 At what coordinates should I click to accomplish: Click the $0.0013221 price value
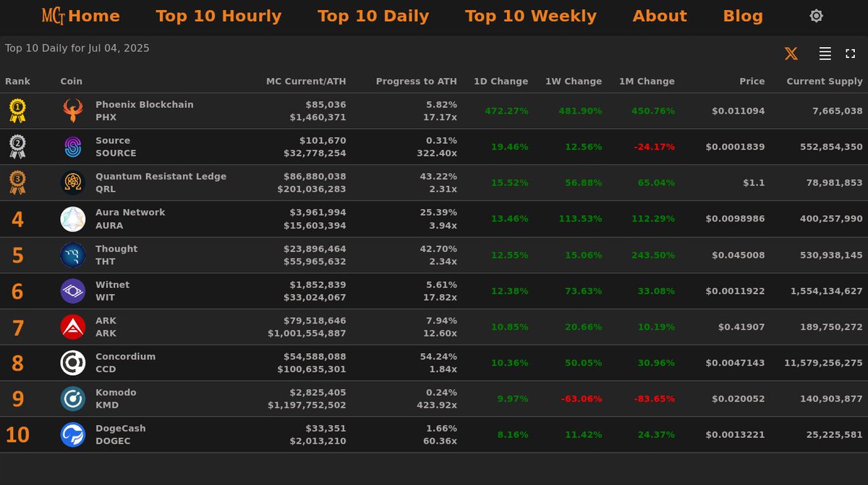pos(735,434)
